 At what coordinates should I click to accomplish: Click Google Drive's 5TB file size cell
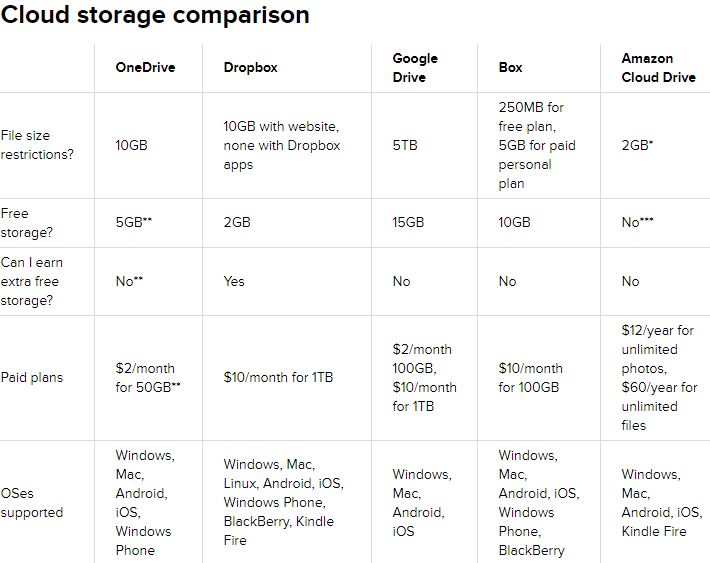pyautogui.click(x=405, y=145)
